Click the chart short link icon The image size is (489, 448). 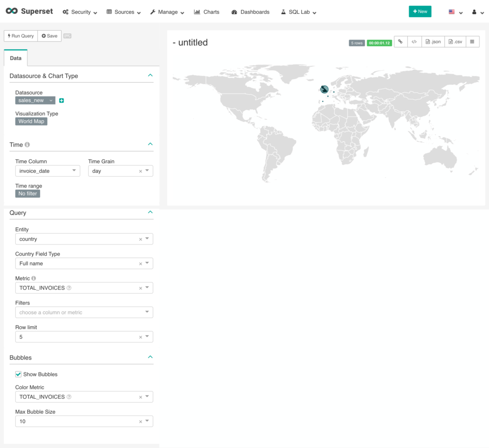coord(401,42)
